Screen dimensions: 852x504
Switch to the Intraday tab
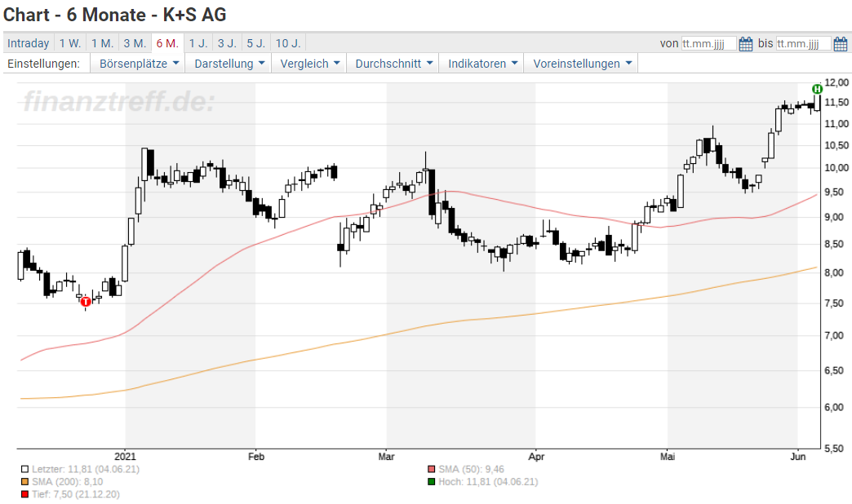(29, 43)
